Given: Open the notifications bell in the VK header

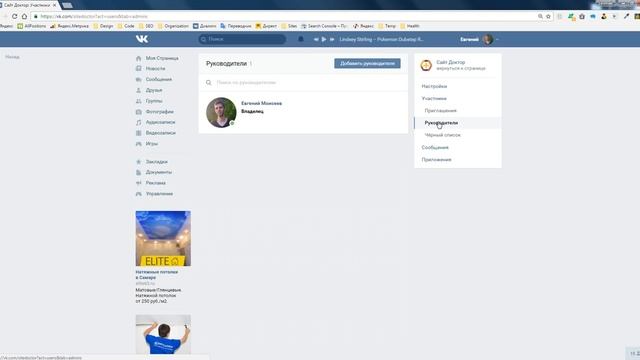Looking at the screenshot, I should point(301,39).
